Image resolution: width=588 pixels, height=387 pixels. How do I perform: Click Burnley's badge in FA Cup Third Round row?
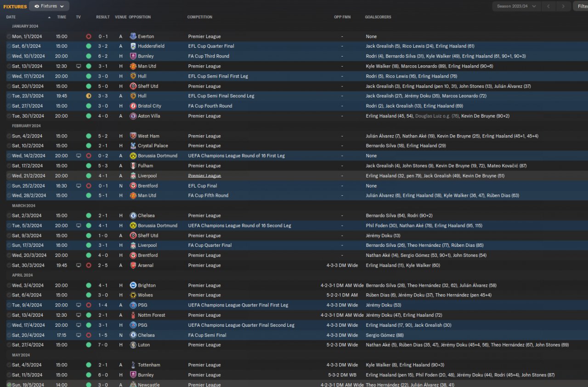(x=133, y=56)
